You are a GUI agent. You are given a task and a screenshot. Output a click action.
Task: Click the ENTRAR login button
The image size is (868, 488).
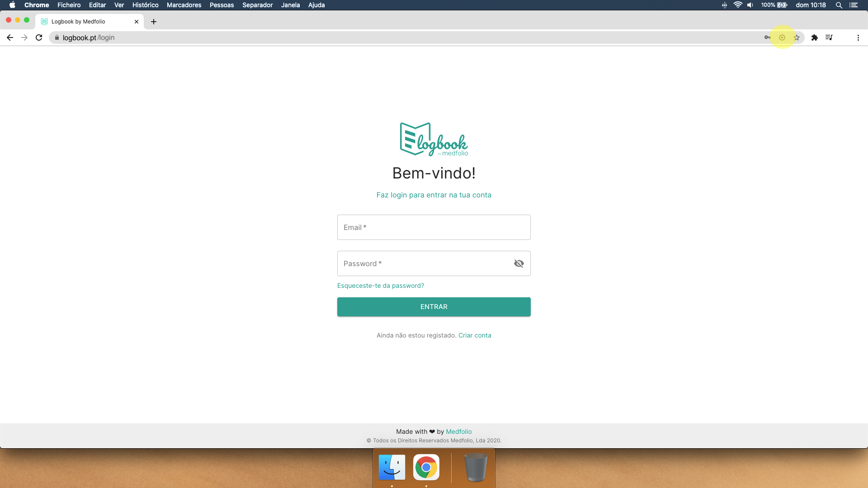[x=434, y=306]
